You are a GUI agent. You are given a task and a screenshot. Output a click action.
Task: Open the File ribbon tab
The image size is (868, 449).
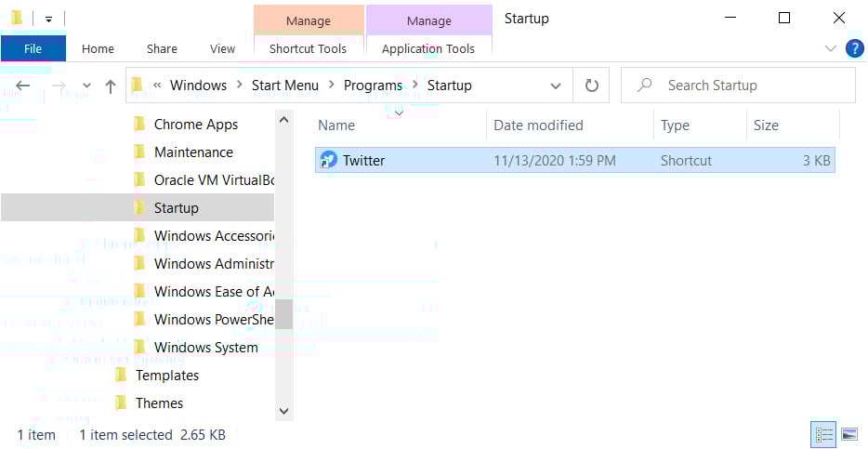tap(33, 48)
